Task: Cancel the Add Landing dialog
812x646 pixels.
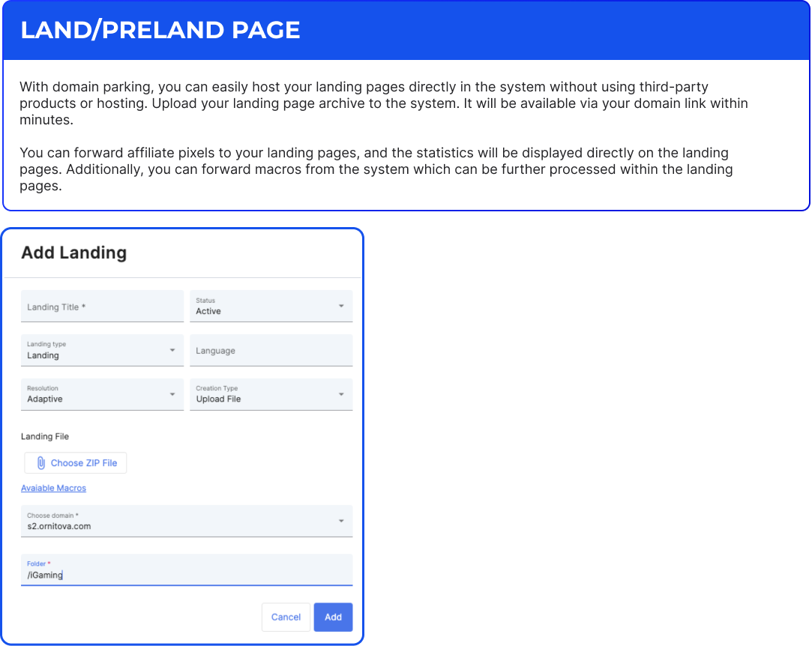Action: tap(286, 617)
